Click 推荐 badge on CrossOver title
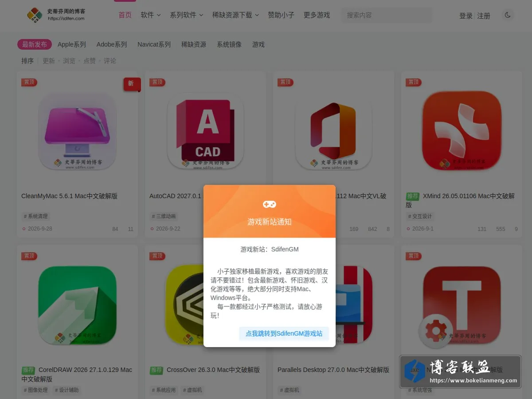The height and width of the screenshot is (399, 532). click(156, 370)
